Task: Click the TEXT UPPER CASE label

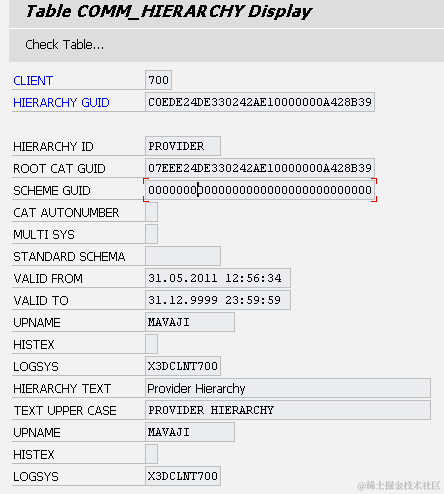Action: [x=65, y=411]
